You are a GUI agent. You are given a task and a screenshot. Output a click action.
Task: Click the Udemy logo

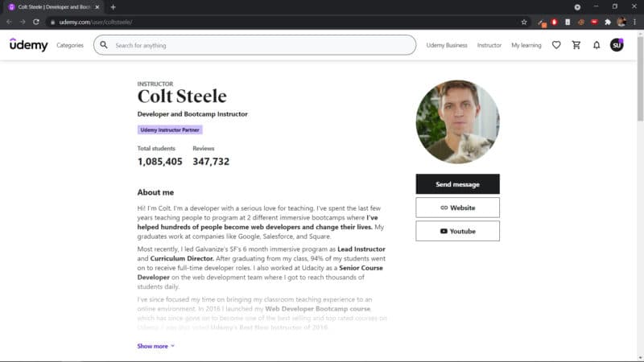[x=29, y=45]
